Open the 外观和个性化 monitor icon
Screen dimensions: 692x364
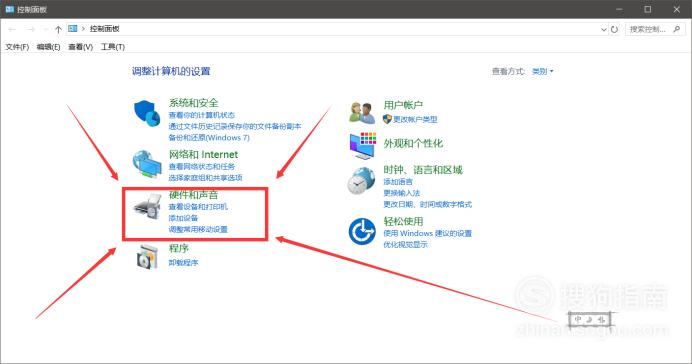click(x=363, y=146)
